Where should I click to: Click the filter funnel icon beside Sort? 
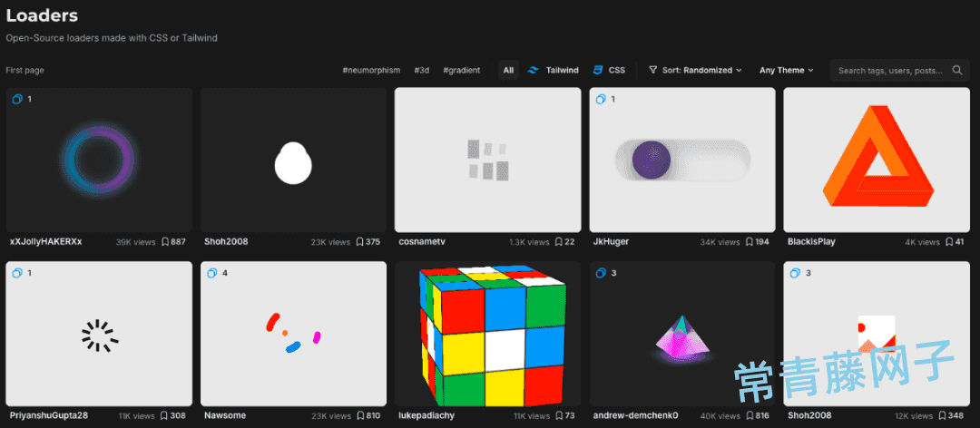tap(652, 70)
